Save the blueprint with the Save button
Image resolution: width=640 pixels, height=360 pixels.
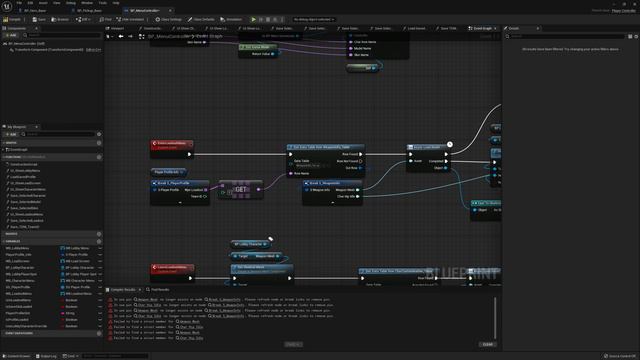[39, 19]
